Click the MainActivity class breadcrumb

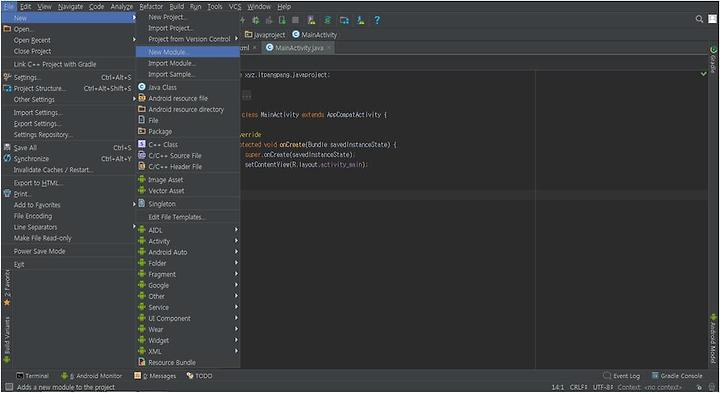coord(315,35)
